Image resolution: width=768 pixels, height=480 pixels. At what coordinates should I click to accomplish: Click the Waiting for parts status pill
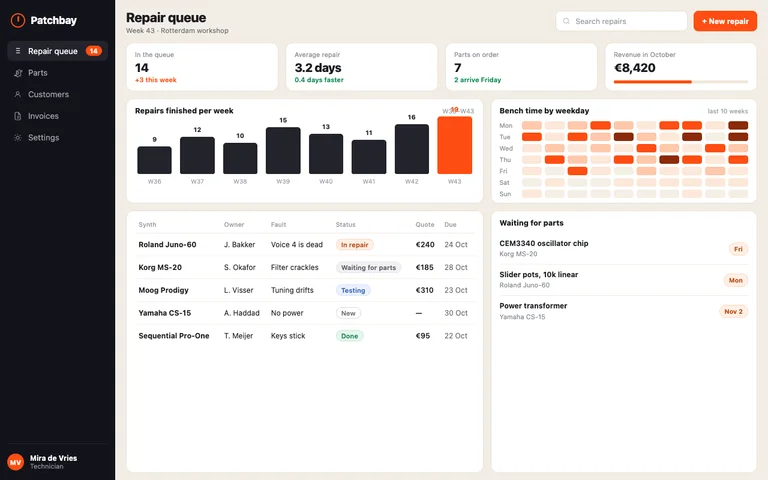tap(368, 267)
